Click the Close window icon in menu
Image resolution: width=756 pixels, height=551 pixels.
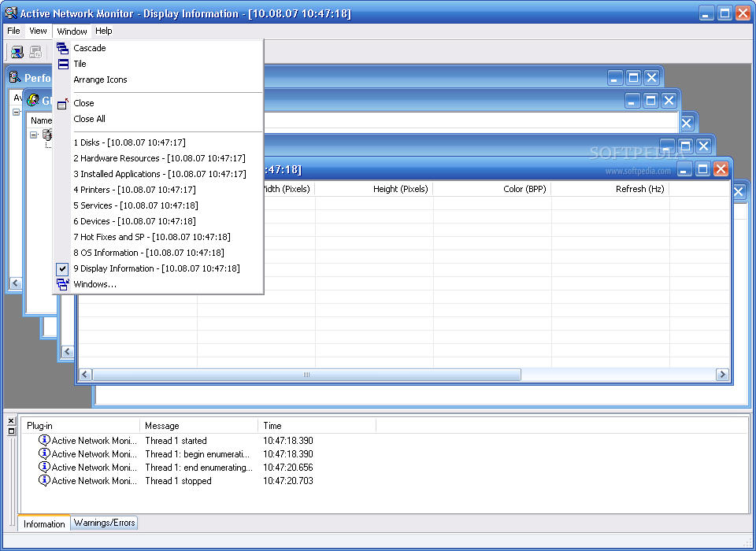click(x=63, y=103)
